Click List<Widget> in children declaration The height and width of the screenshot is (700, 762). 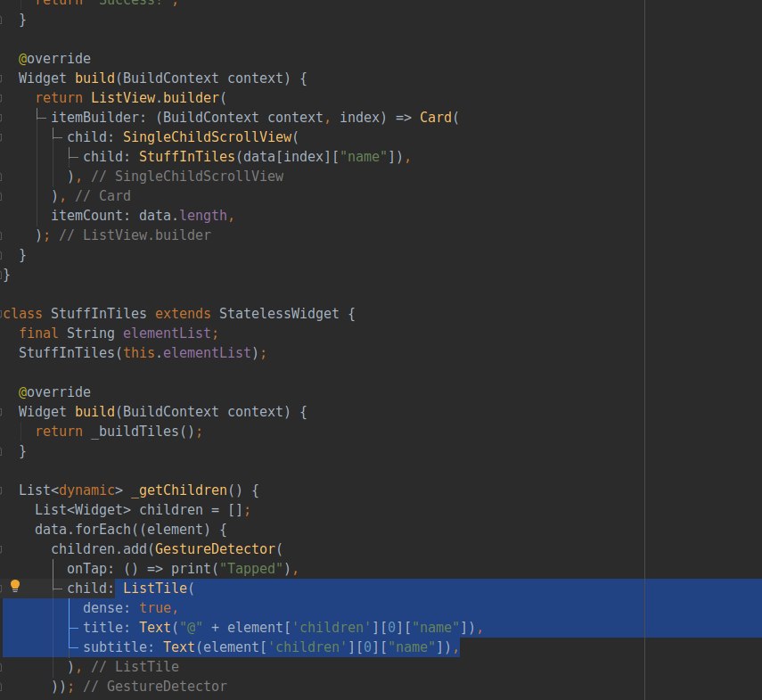(83, 510)
